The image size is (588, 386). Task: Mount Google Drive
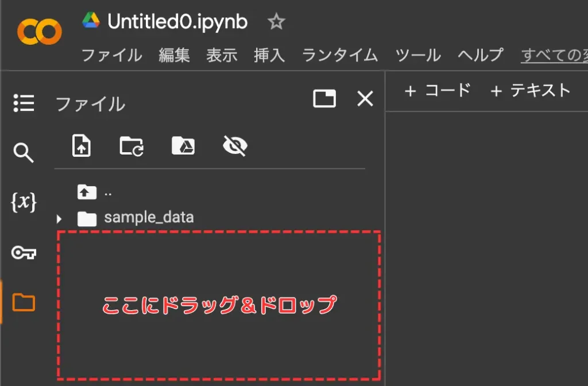(x=183, y=145)
